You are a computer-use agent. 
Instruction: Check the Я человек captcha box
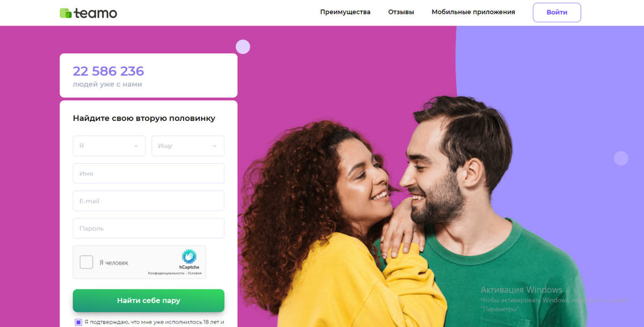[x=86, y=262]
